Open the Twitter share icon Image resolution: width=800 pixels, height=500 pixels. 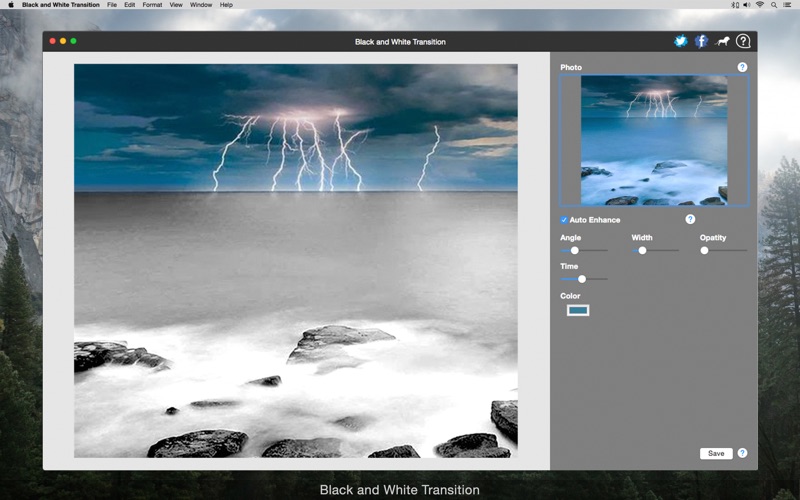(681, 41)
